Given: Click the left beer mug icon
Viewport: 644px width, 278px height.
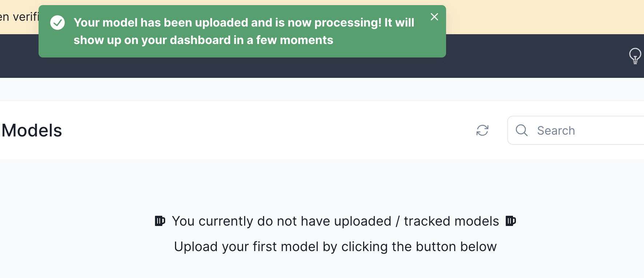Looking at the screenshot, I should pyautogui.click(x=159, y=221).
